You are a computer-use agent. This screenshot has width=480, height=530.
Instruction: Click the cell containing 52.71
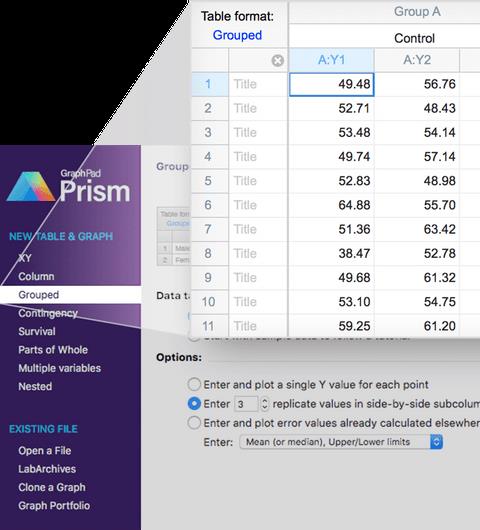332,108
